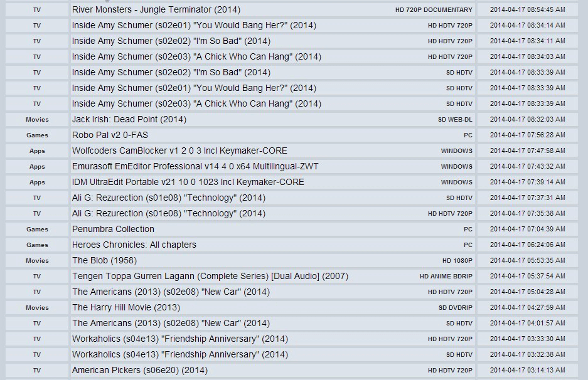Viewport: 588px width, 380px height.
Task: Open River Monsters - Jungle Terminator listing
Action: click(x=156, y=10)
